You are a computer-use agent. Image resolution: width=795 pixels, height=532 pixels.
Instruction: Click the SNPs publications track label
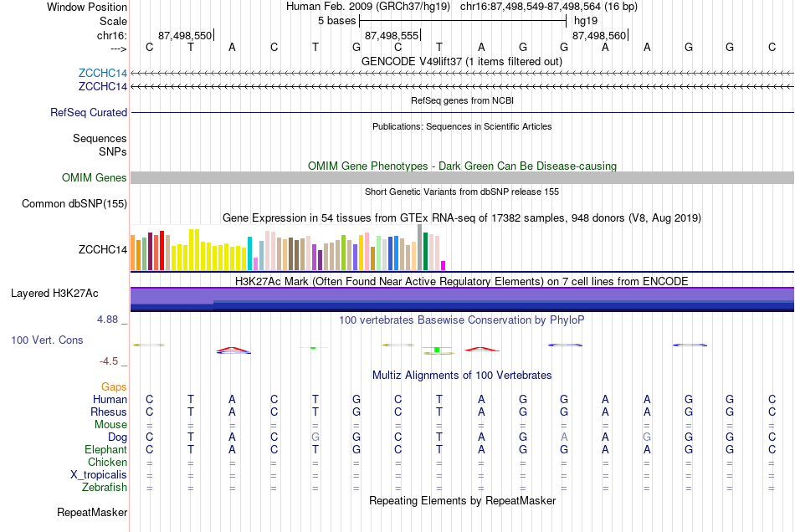[113, 151]
